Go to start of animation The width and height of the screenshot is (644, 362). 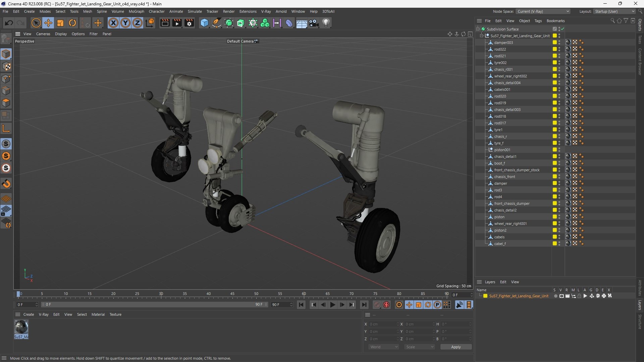tap(301, 305)
